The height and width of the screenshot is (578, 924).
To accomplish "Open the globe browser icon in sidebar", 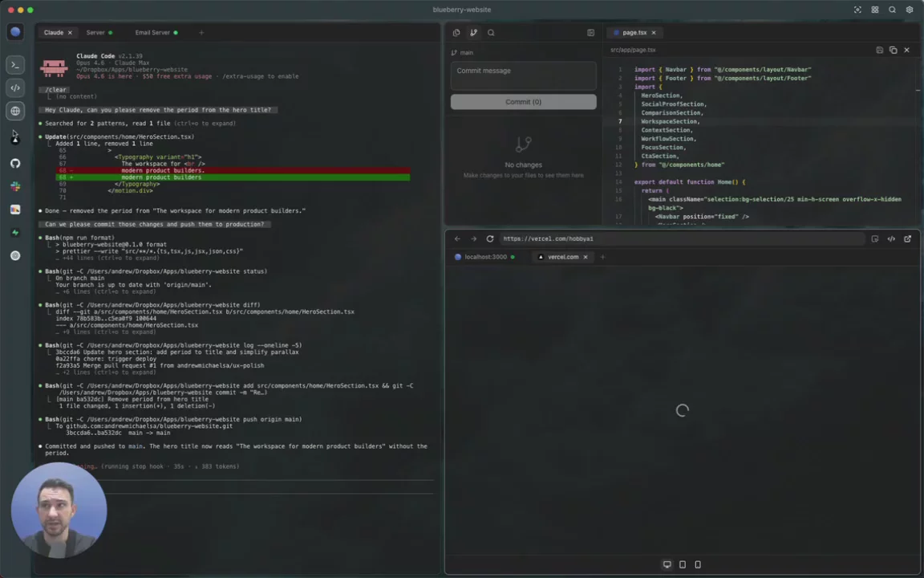I will pyautogui.click(x=15, y=111).
